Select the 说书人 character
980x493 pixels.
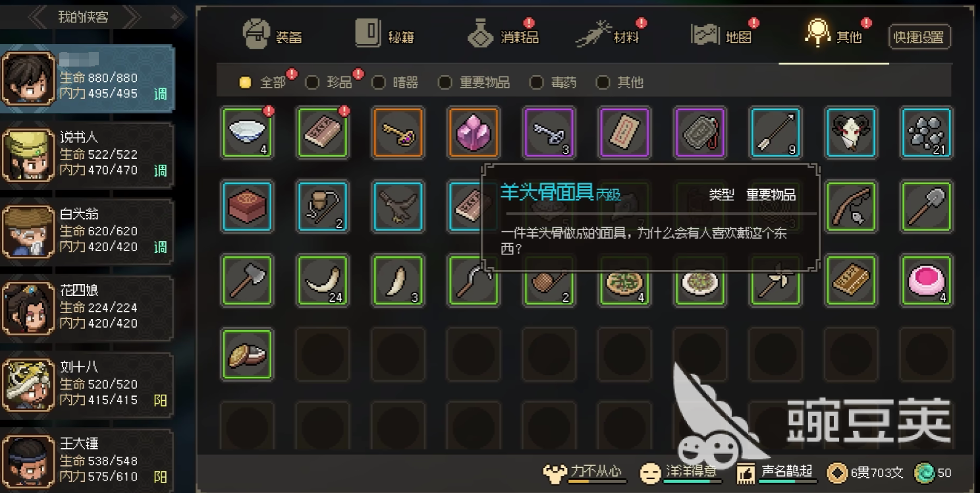pyautogui.click(x=87, y=154)
